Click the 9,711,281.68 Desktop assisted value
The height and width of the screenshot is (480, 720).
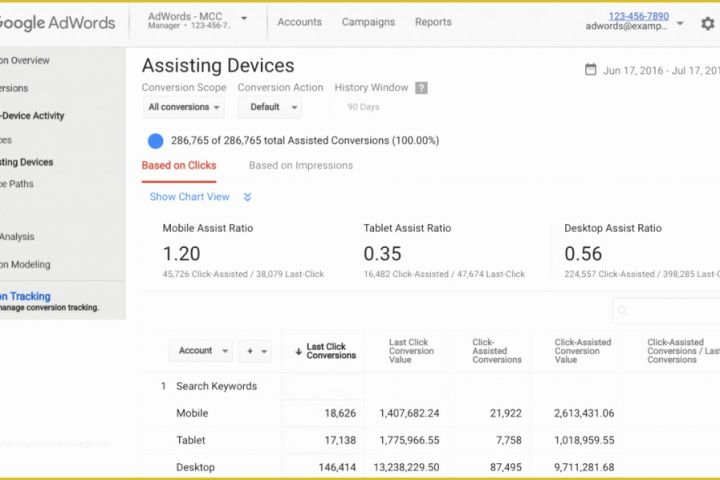(584, 467)
